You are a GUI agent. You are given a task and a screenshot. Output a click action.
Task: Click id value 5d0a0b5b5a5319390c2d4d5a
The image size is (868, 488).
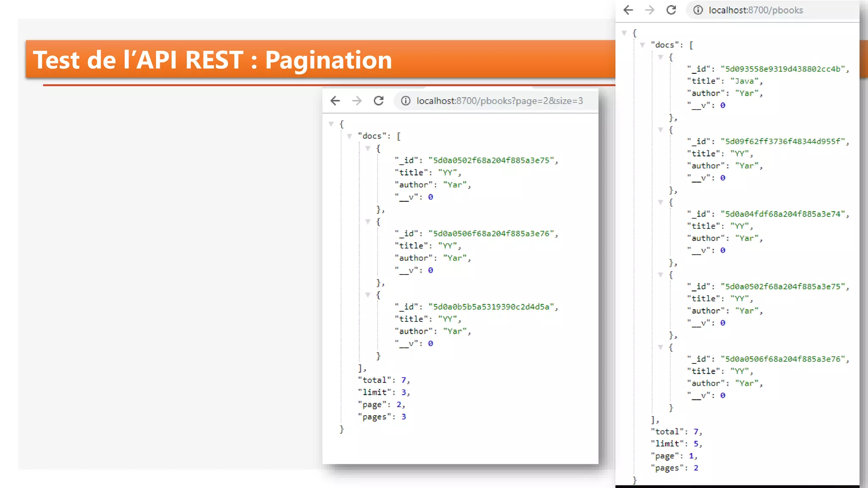[491, 307]
